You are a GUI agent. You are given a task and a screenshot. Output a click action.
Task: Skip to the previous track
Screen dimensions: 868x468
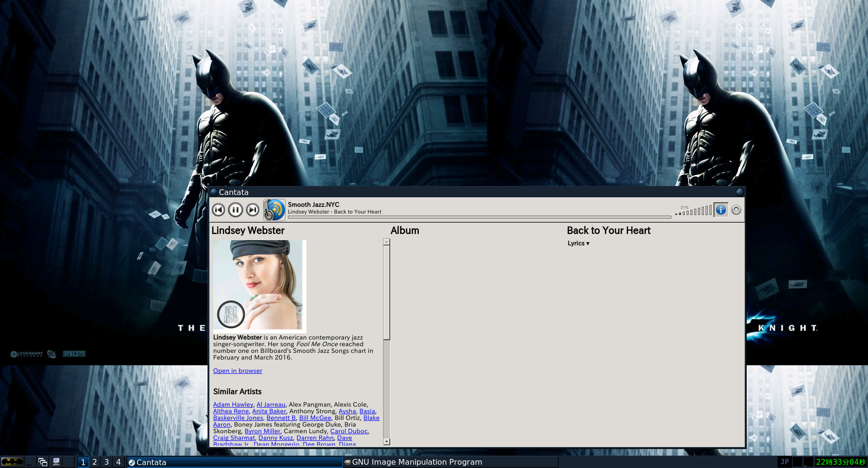[218, 210]
